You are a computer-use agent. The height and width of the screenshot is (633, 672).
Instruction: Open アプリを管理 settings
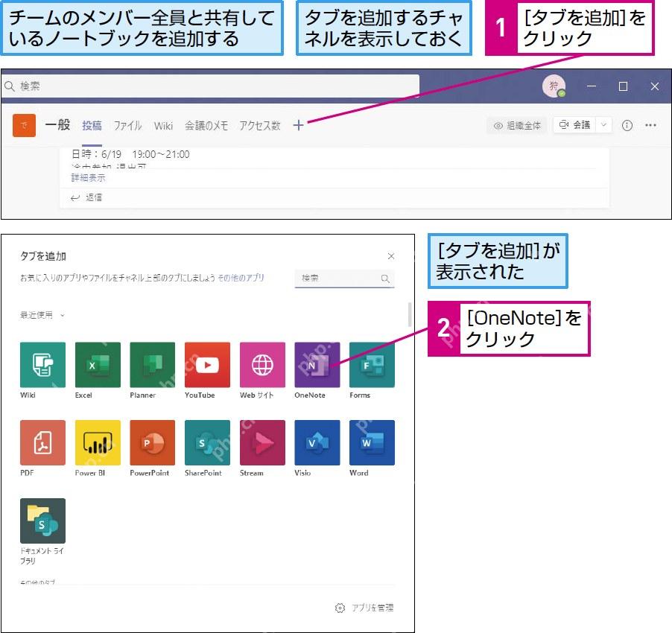coord(364,608)
